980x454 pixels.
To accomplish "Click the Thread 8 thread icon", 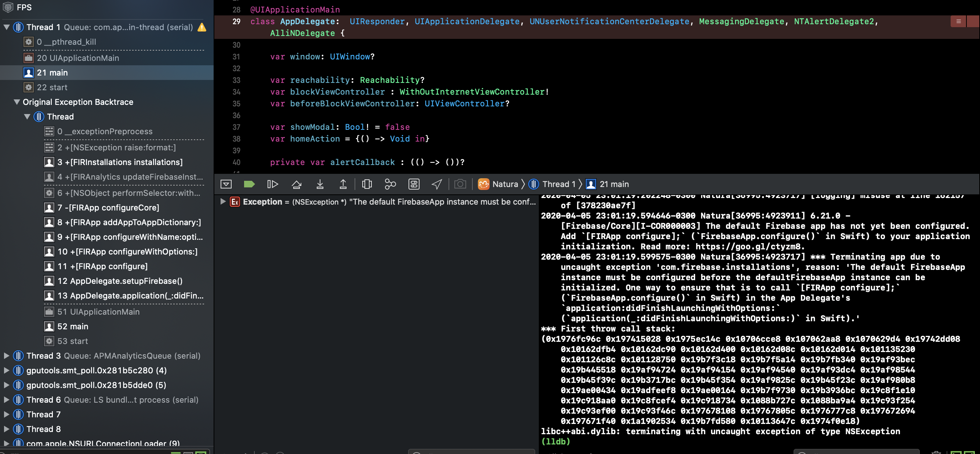I will [x=18, y=429].
